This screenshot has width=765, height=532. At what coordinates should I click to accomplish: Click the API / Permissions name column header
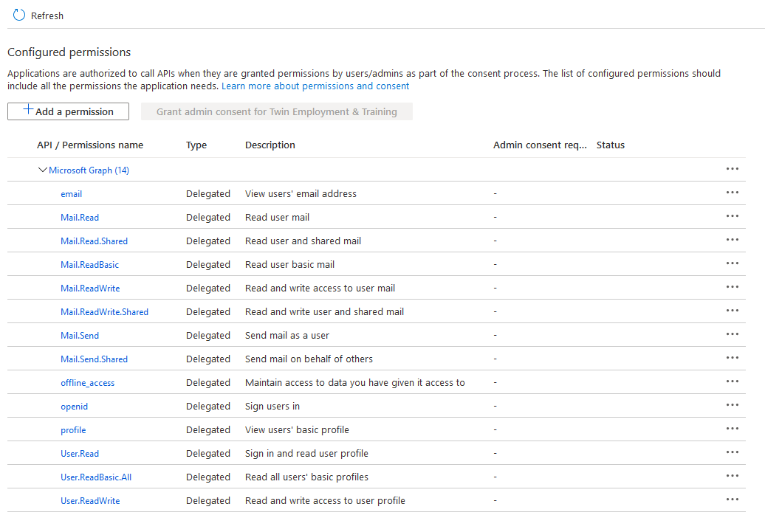coord(90,145)
